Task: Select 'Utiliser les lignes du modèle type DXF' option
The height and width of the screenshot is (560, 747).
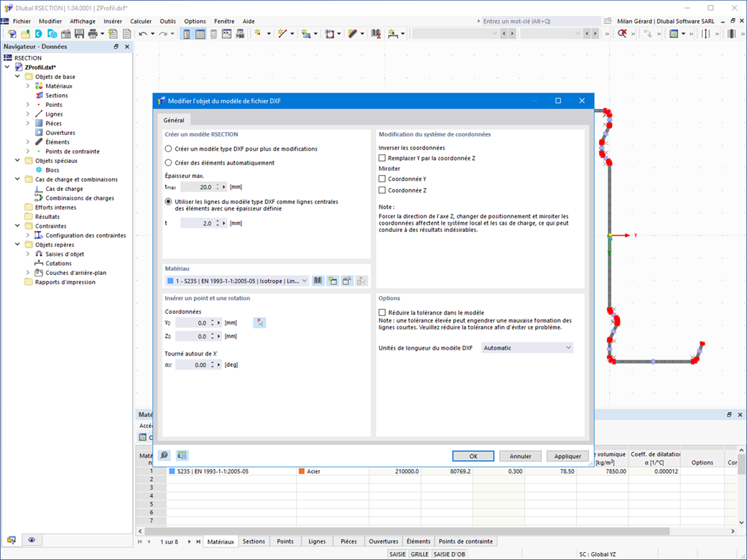Action: click(x=168, y=202)
